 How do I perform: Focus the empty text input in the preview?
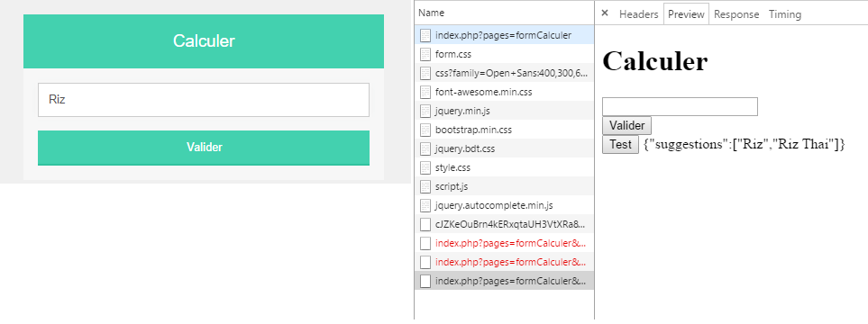click(680, 107)
